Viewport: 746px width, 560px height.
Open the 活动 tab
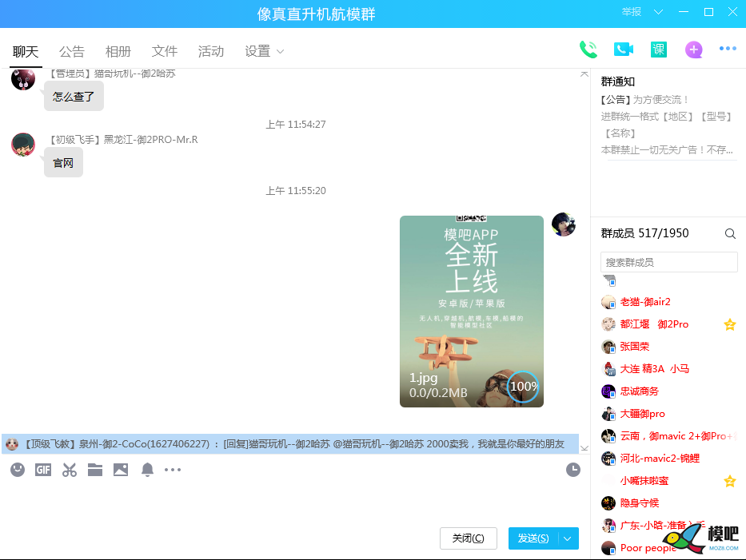(x=211, y=51)
